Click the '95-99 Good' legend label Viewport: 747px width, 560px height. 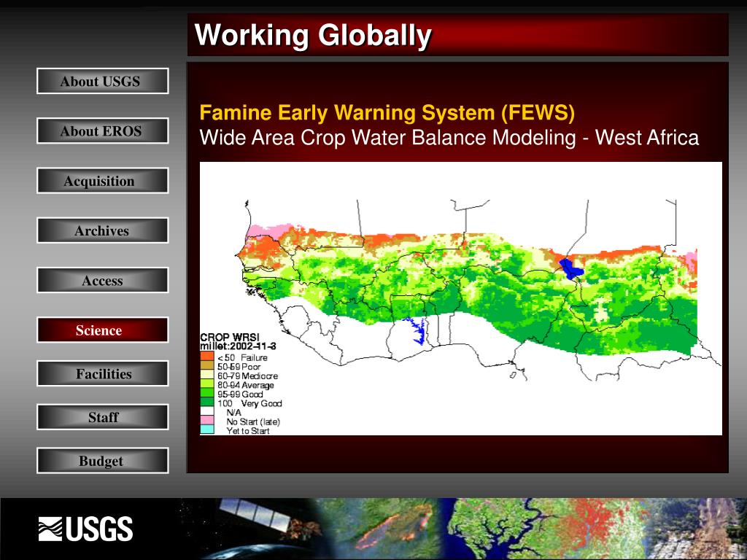click(x=240, y=394)
